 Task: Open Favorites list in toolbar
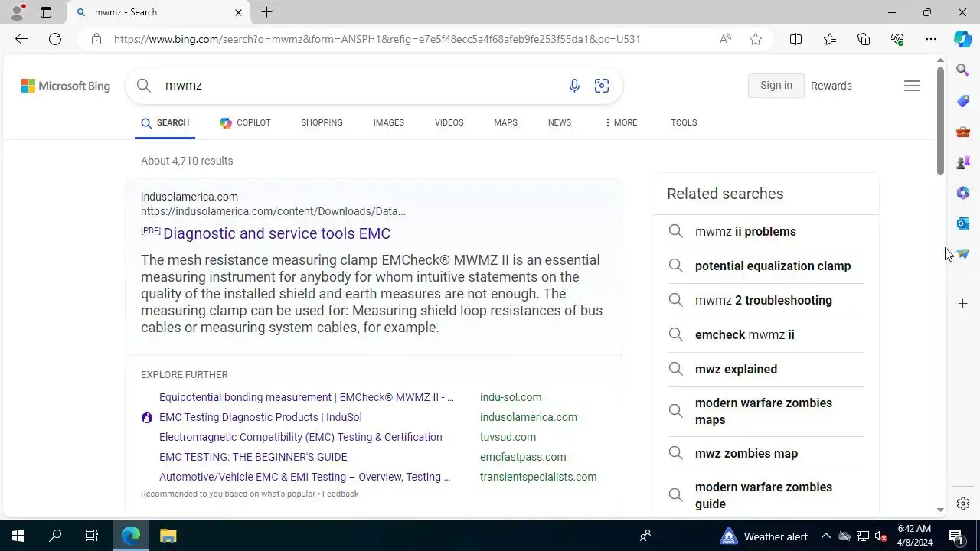[x=830, y=39]
